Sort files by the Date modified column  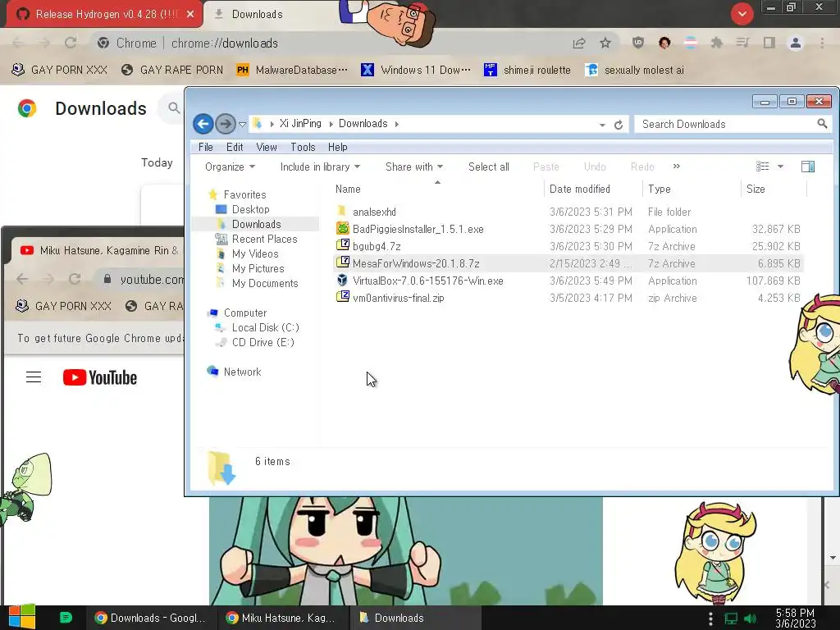tap(592, 189)
